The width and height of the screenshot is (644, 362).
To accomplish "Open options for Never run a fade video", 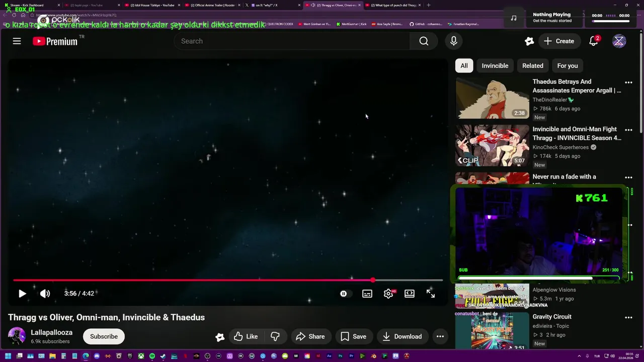I will (628, 177).
